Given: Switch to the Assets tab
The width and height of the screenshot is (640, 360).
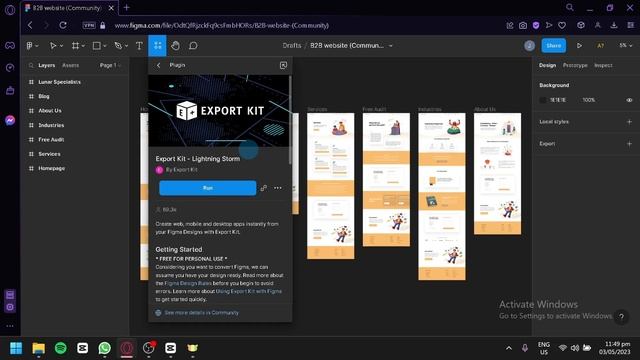Looking at the screenshot, I should [x=70, y=65].
